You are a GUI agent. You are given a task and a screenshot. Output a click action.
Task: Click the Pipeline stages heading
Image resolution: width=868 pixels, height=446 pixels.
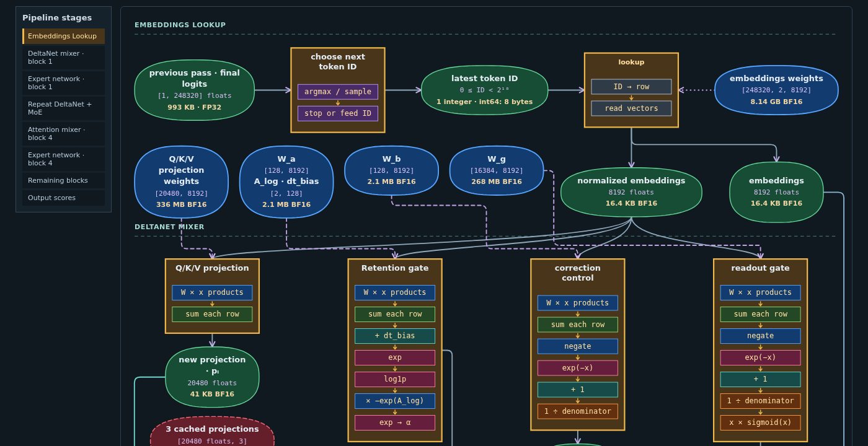[57, 18]
